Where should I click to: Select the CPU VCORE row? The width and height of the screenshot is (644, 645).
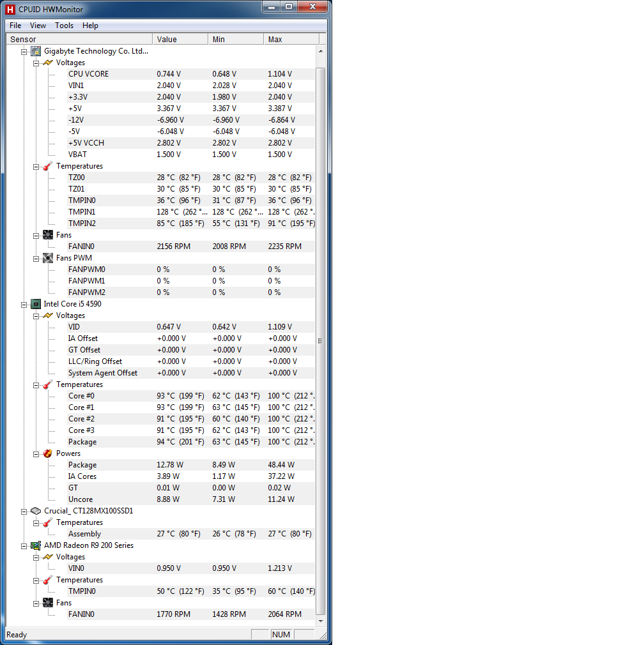[191, 74]
